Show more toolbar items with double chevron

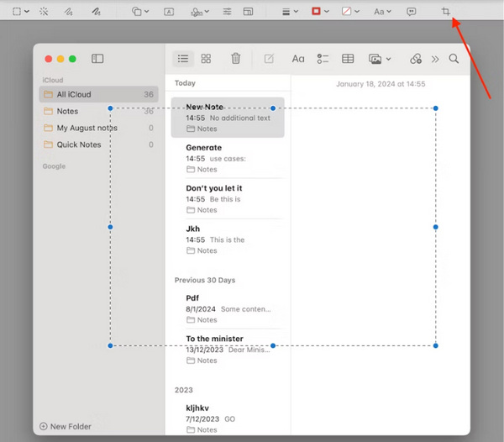coord(435,59)
